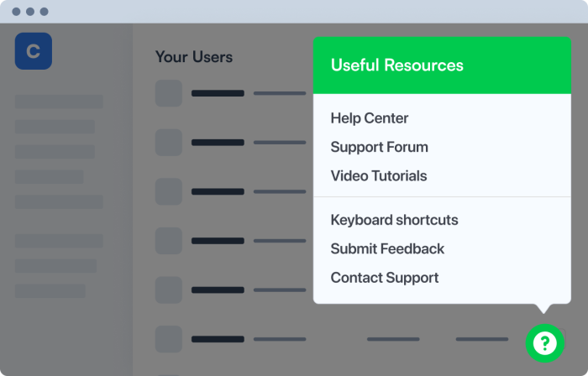Show Keyboard shortcuts
The width and height of the screenshot is (588, 376).
[394, 220]
